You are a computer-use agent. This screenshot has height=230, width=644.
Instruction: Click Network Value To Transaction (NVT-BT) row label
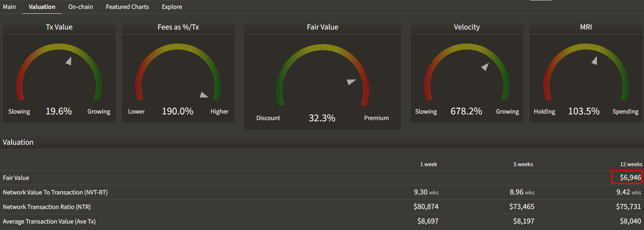click(x=55, y=192)
